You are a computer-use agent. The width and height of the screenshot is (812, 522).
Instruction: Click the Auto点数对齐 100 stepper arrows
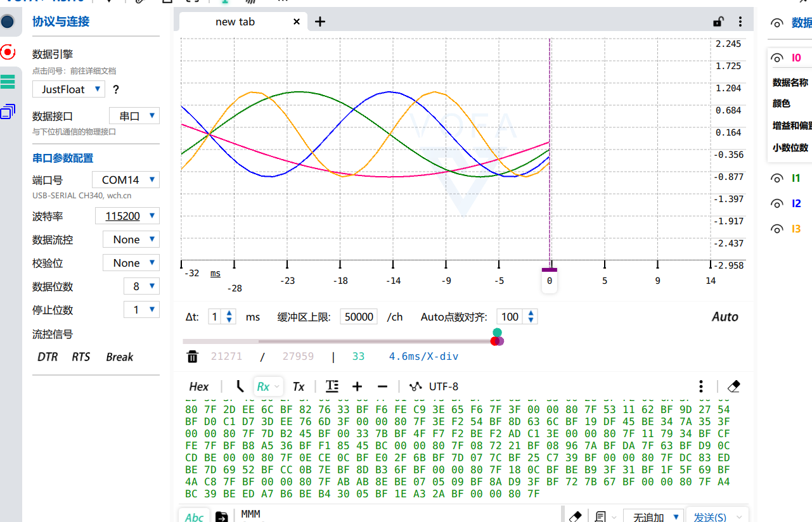click(x=531, y=317)
